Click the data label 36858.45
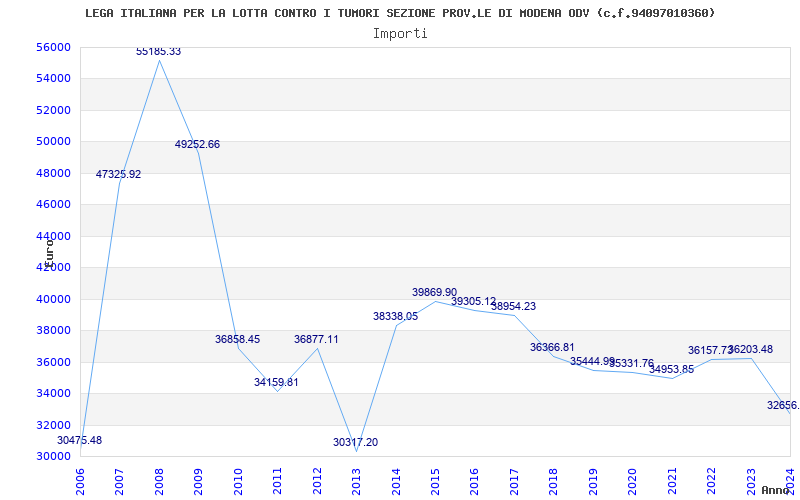800x500 pixels. tap(237, 339)
